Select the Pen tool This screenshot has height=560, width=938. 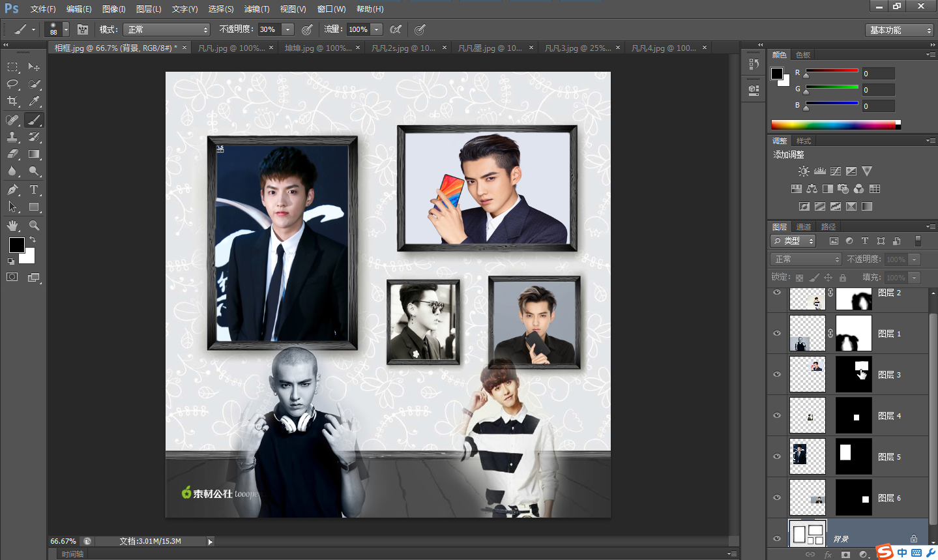point(12,190)
